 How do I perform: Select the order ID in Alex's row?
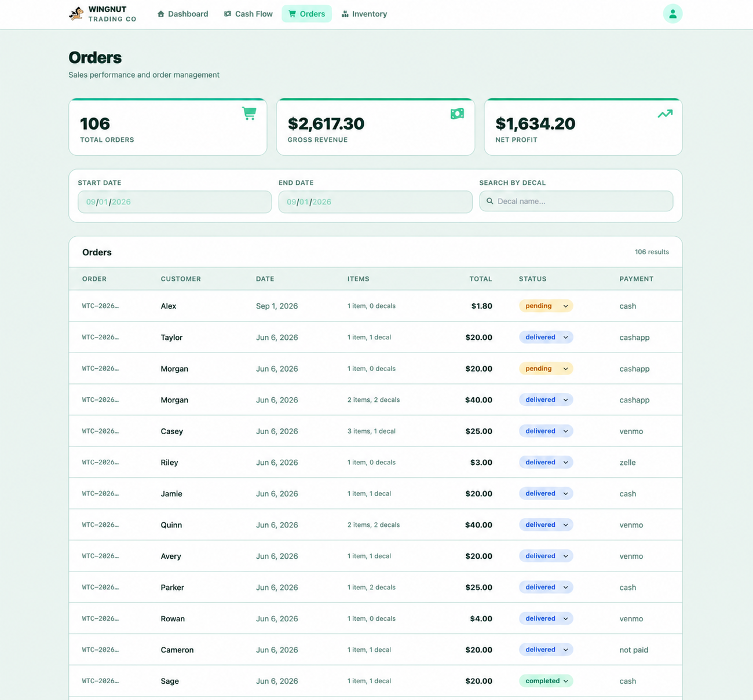100,306
